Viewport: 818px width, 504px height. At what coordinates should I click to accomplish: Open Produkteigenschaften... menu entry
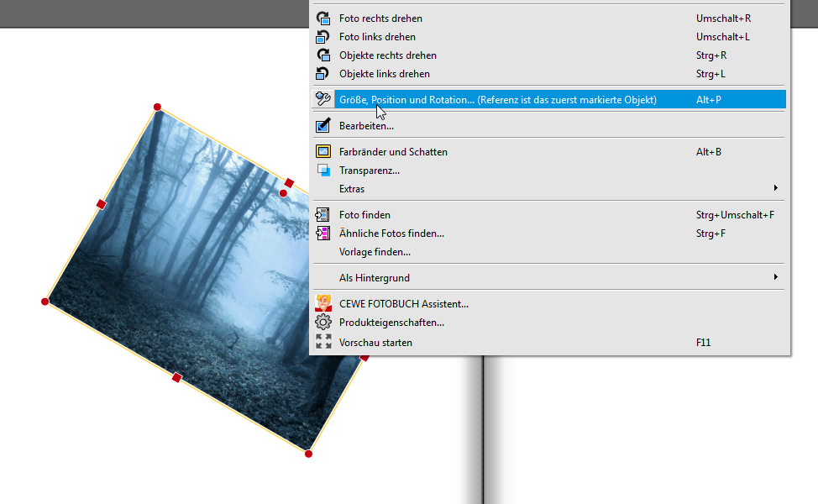pos(549,323)
